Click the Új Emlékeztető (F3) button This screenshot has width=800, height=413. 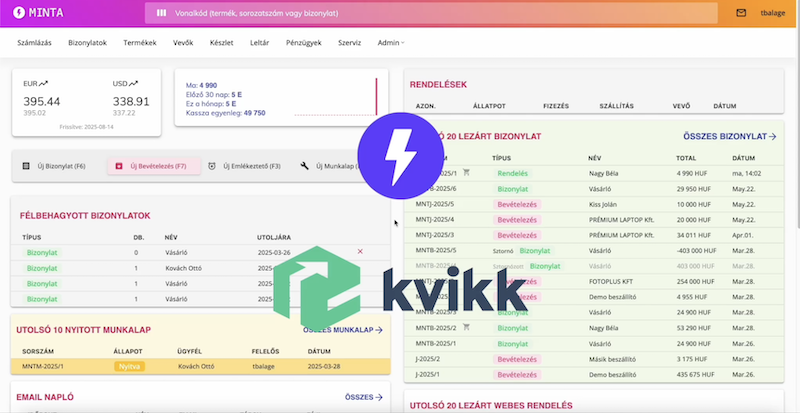tap(245, 166)
